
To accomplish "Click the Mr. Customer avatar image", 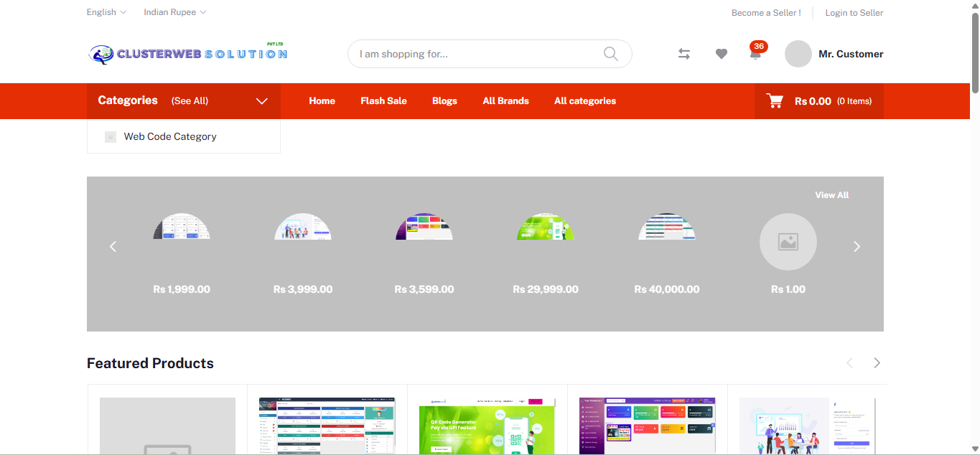I will [798, 54].
